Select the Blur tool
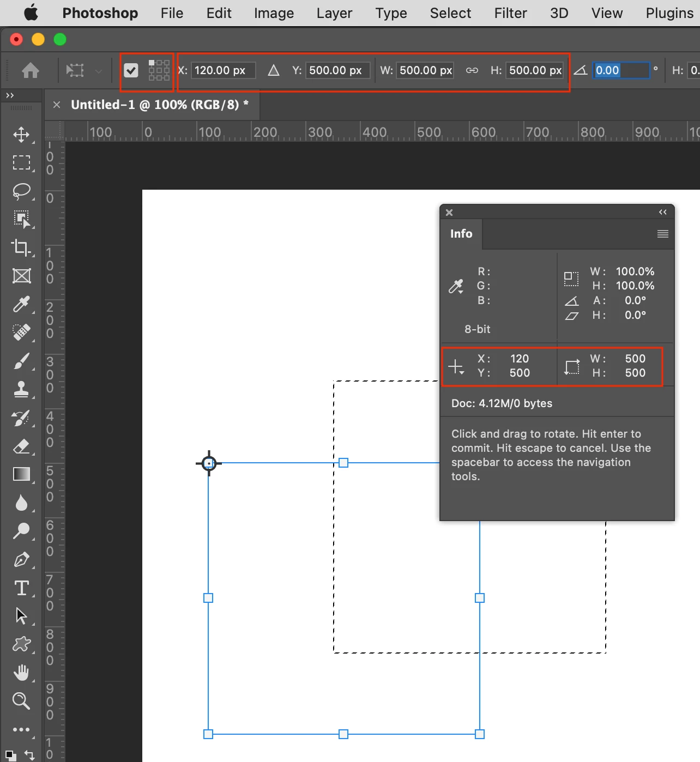700x762 pixels. (x=21, y=503)
